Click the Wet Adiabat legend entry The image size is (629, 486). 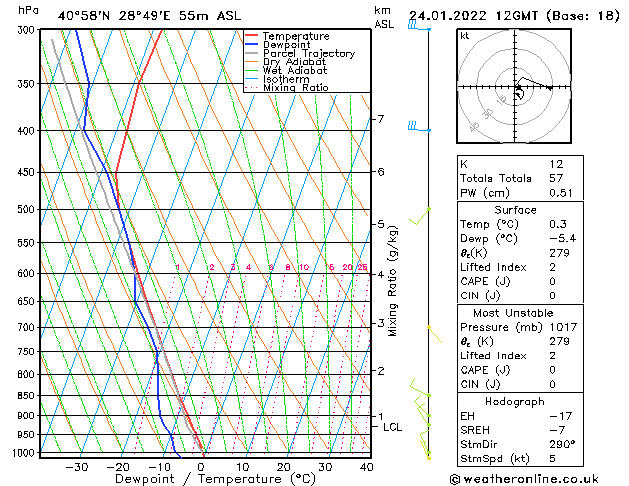(294, 71)
